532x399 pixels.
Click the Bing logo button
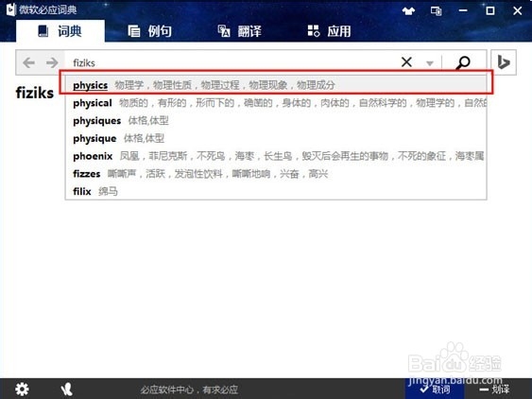504,62
